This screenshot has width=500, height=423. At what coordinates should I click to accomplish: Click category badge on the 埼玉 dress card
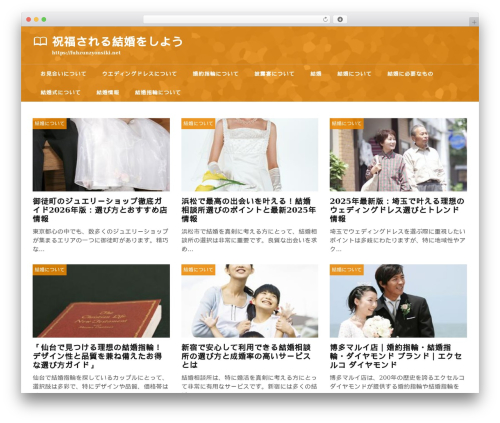click(347, 124)
